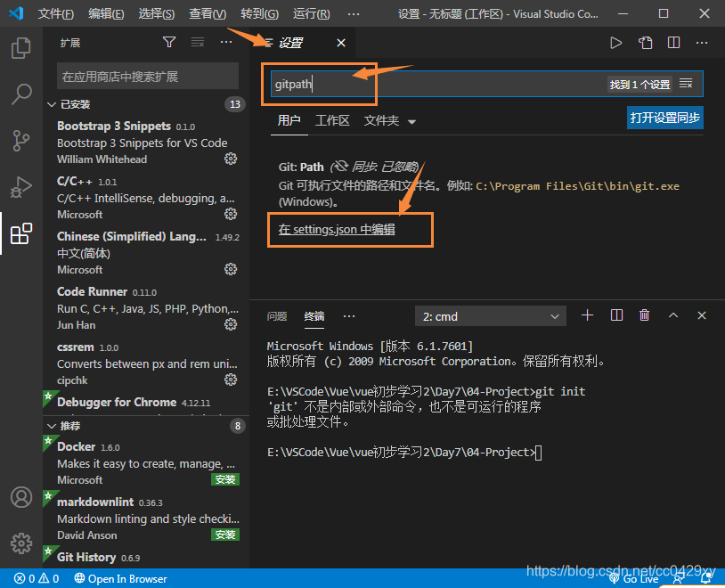Clear the settings search input icon
725x588 pixels.
686,84
